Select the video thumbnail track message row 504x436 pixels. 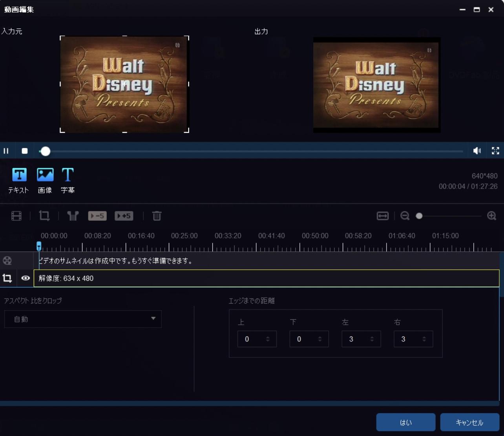267,261
